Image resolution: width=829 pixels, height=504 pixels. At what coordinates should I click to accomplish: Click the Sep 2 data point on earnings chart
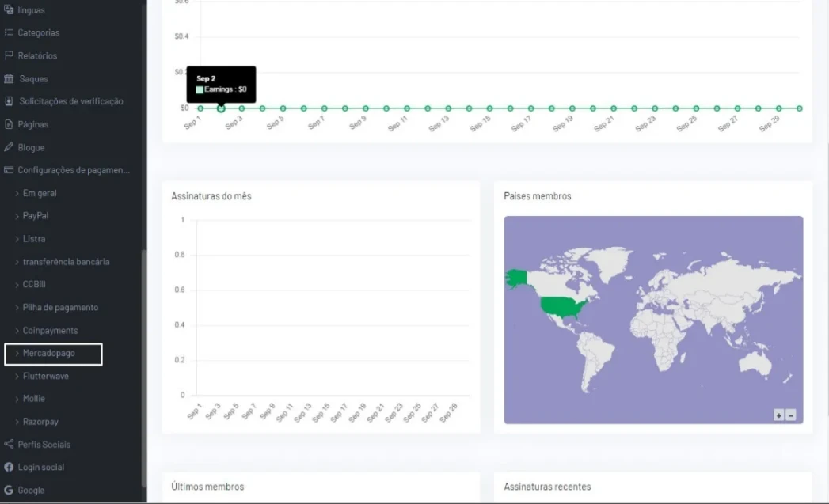pos(221,108)
